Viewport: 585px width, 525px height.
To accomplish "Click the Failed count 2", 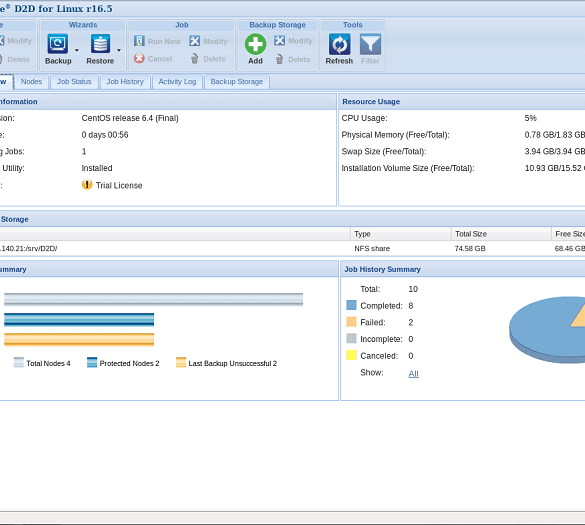I will click(411, 322).
